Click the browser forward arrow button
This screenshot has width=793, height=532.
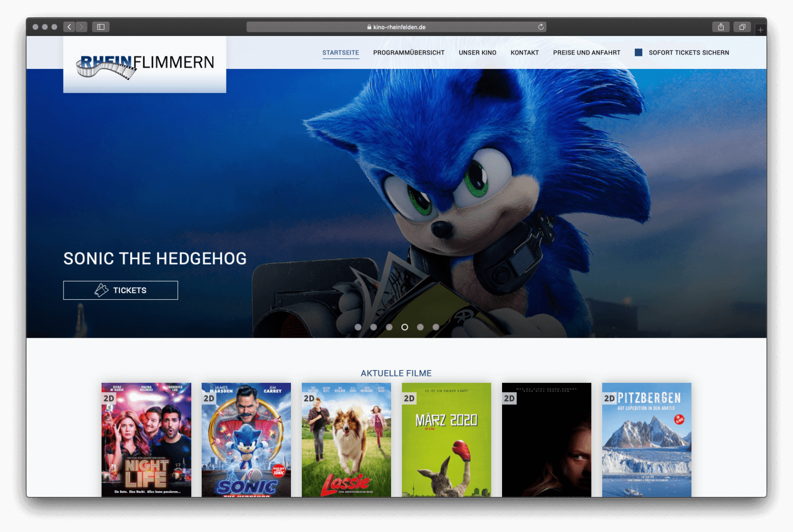point(82,27)
